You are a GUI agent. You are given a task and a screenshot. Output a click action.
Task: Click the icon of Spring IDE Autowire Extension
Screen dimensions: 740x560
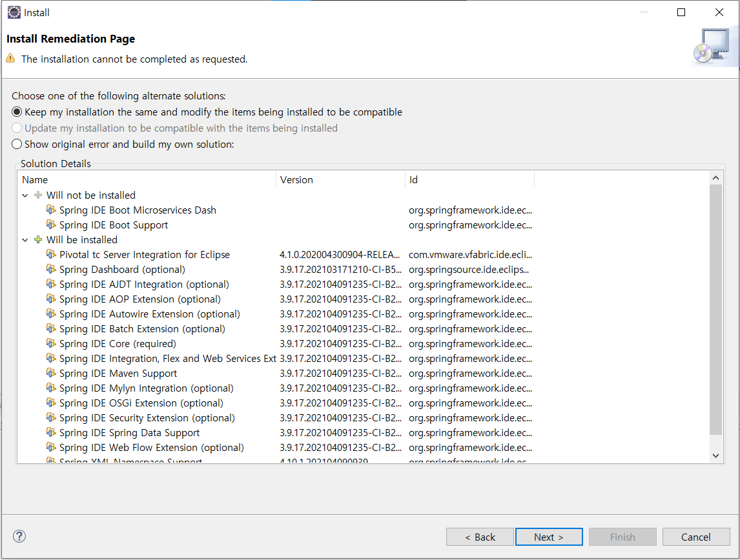(x=51, y=314)
